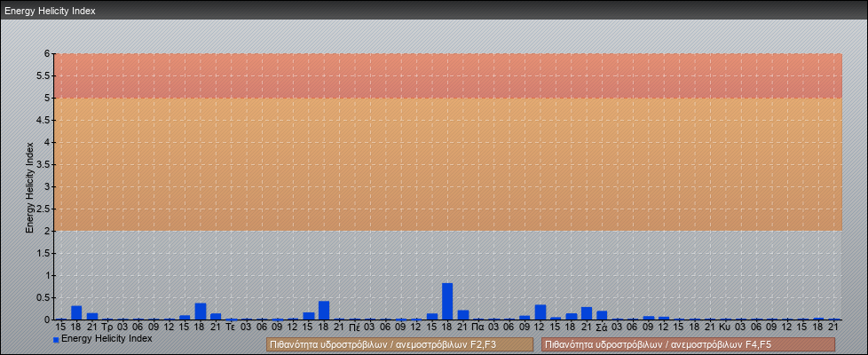Select the red F4,F5 probability legend box

tap(688, 344)
